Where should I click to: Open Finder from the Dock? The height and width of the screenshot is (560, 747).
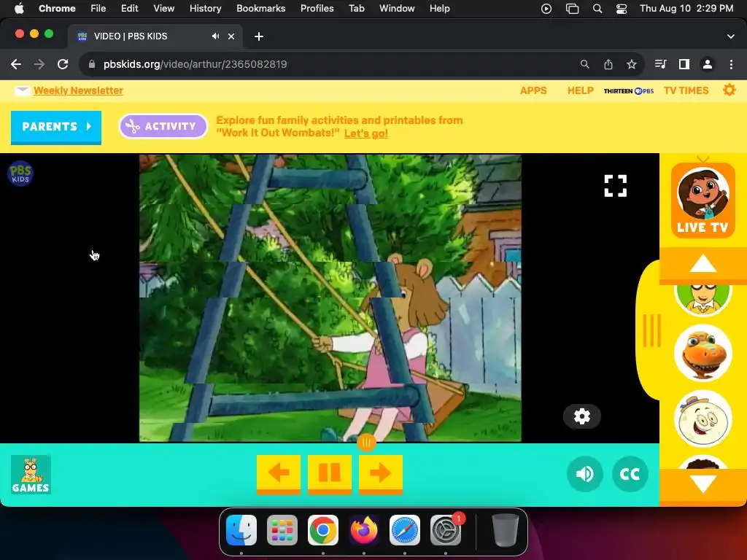[241, 530]
